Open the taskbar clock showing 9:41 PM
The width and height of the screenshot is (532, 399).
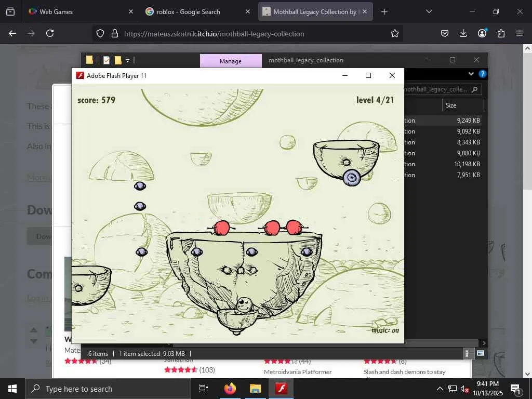point(487,389)
